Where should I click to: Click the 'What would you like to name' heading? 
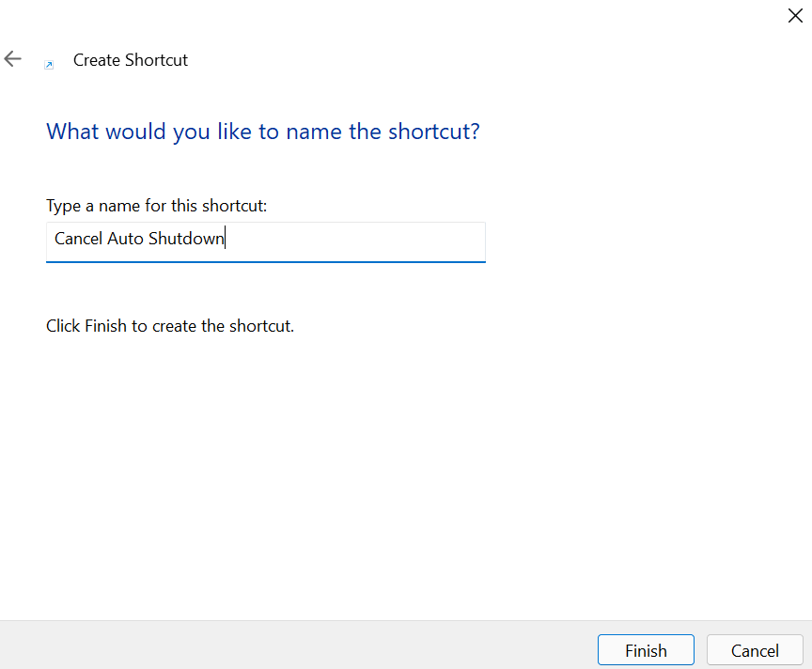(264, 132)
